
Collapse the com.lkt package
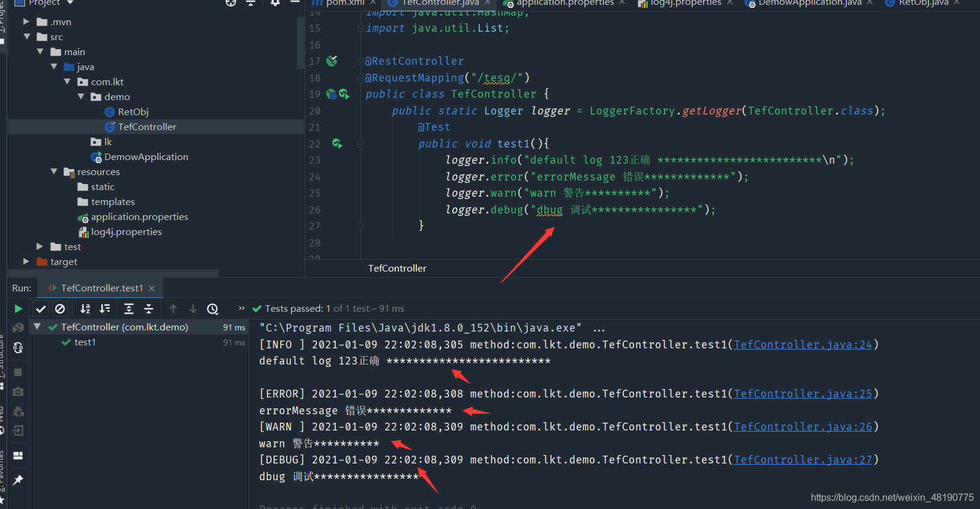point(67,82)
